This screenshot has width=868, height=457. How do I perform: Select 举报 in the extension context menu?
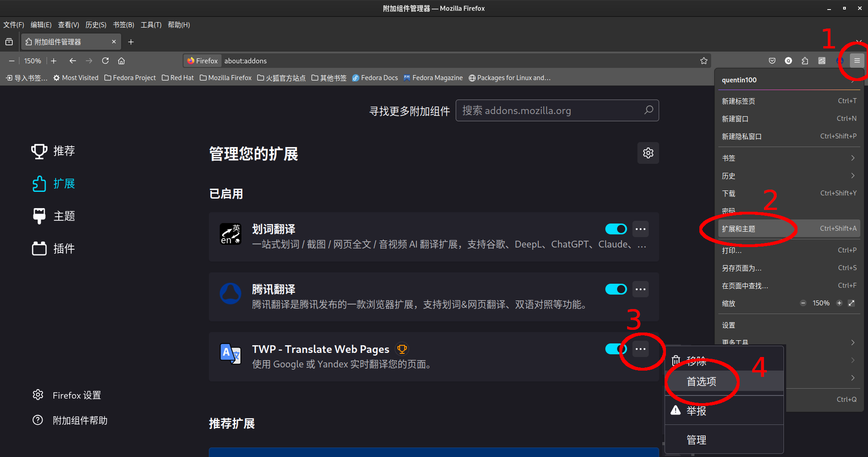coord(724,410)
